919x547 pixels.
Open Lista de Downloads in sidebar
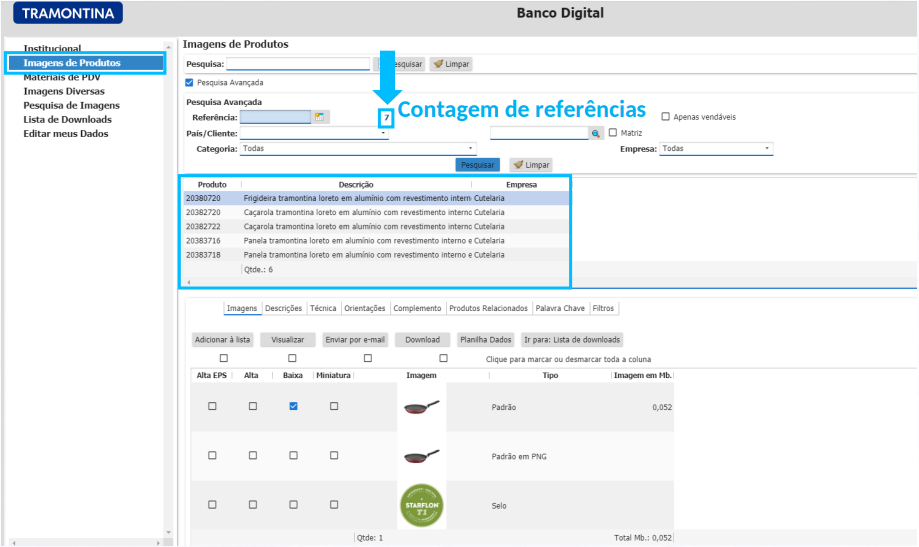tap(67, 120)
